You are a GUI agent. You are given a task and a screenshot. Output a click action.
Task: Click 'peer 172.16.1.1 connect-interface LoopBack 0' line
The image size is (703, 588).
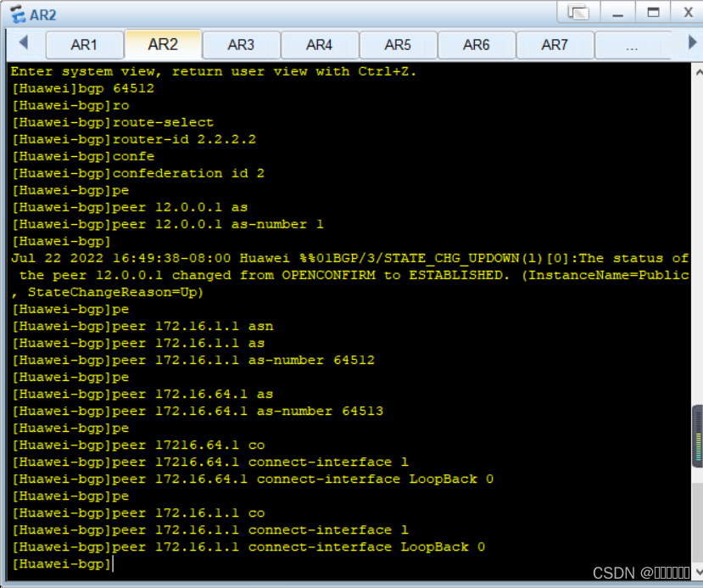tap(248, 547)
